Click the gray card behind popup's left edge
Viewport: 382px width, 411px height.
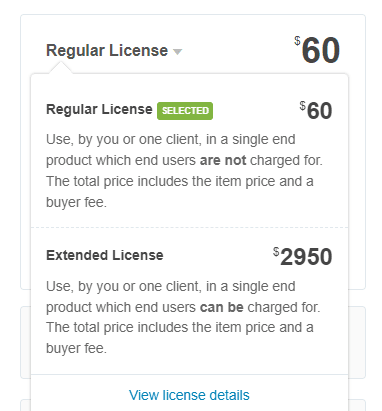tap(25, 343)
